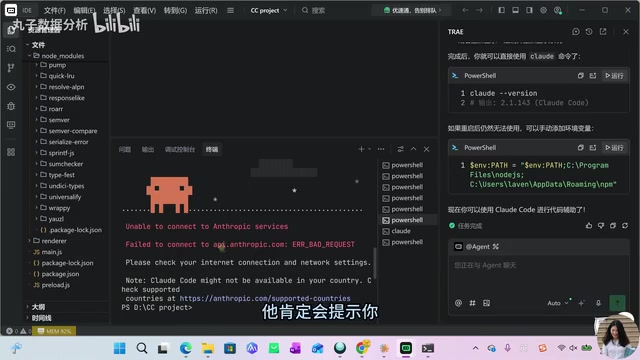Image resolution: width=640 pixels, height=360 pixels.
Task: Open Windows Start menu on taskbar
Action: coord(120,348)
